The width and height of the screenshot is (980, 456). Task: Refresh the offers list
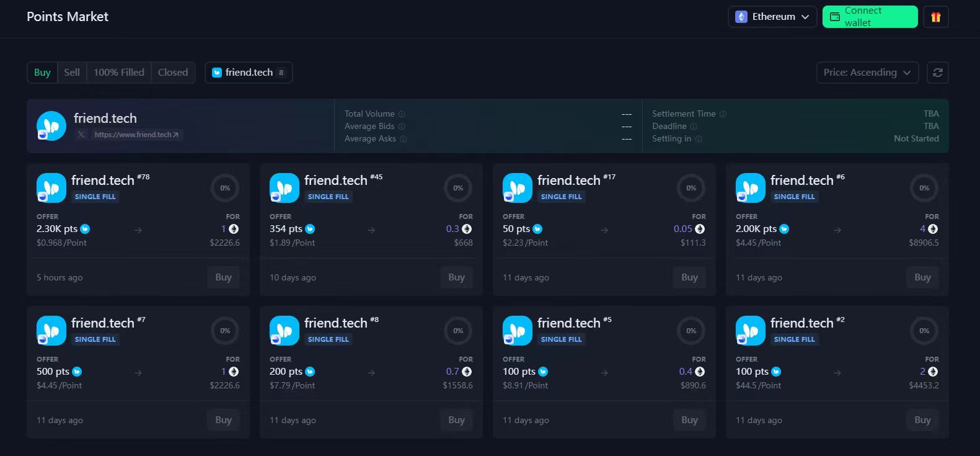click(x=938, y=73)
